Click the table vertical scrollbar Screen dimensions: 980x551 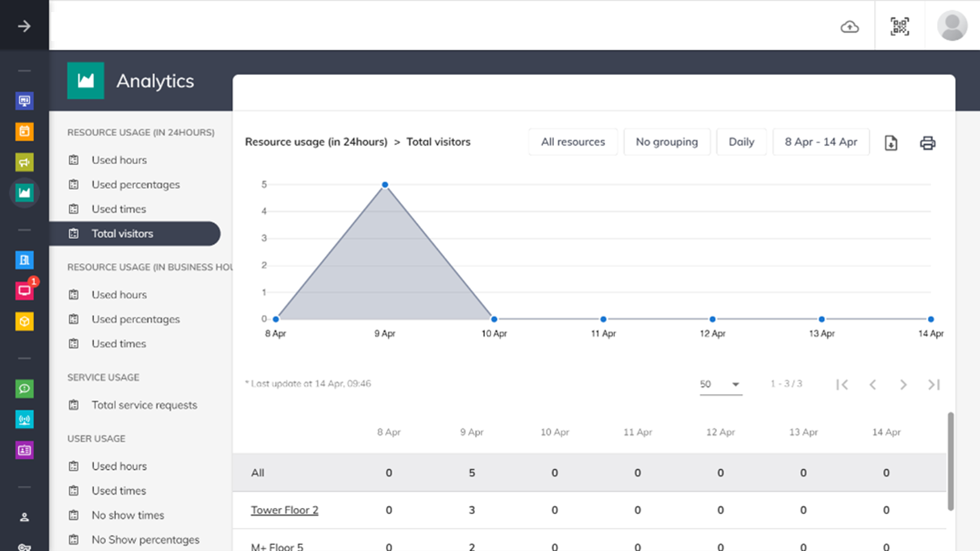tap(950, 462)
